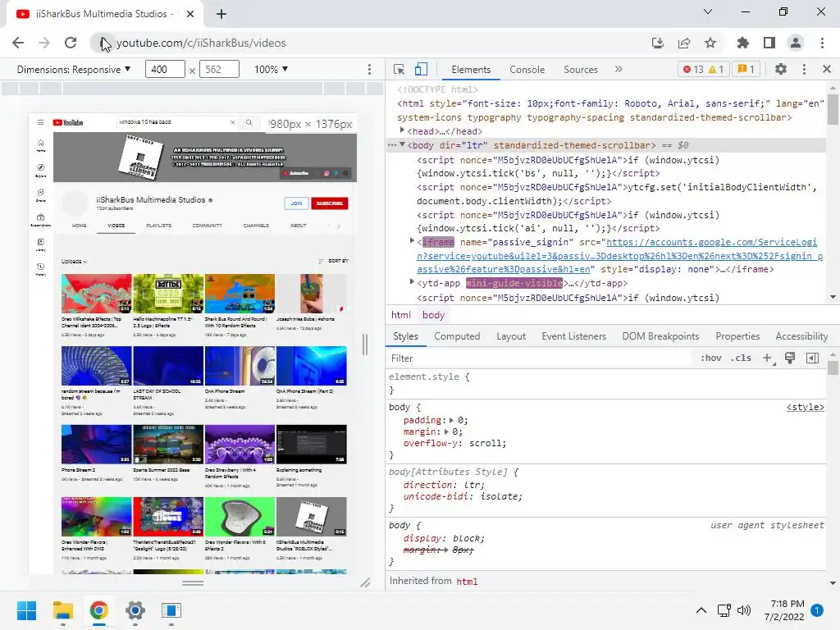Clear the YouTube search box with X
Image resolution: width=840 pixels, height=630 pixels.
point(232,122)
